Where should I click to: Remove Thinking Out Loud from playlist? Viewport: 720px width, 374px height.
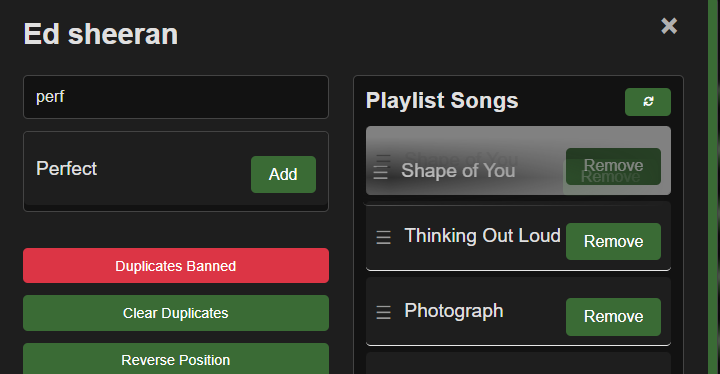613,241
